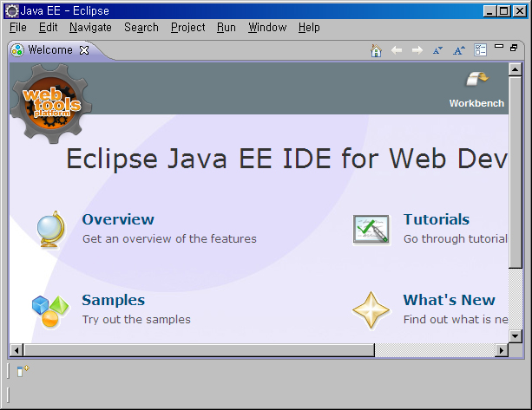Click the Home icon in Welcome toolbar

376,51
